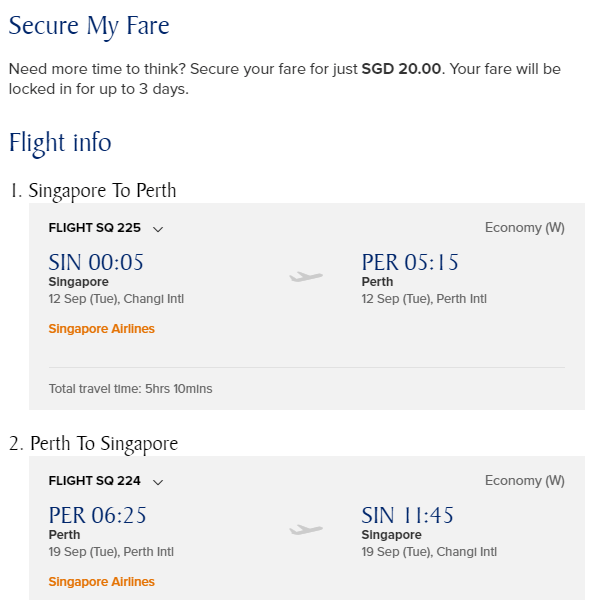
Task: Open Singapore Airlines link for flight SQ 224
Action: click(101, 582)
